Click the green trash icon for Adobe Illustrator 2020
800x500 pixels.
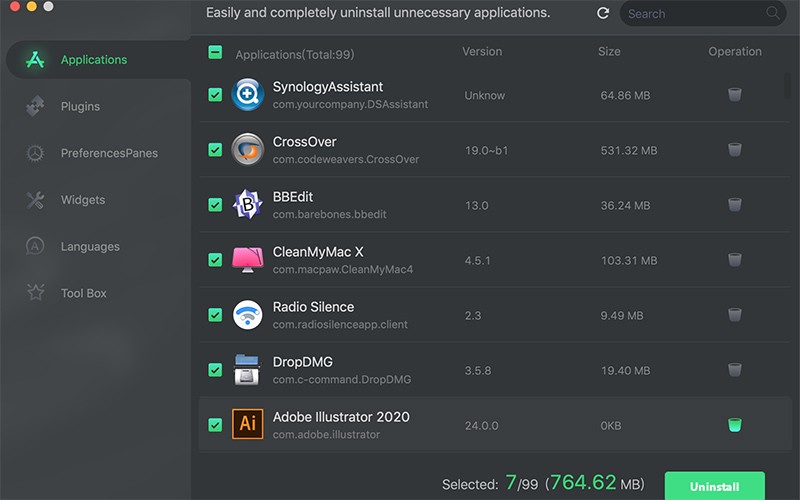(735, 424)
